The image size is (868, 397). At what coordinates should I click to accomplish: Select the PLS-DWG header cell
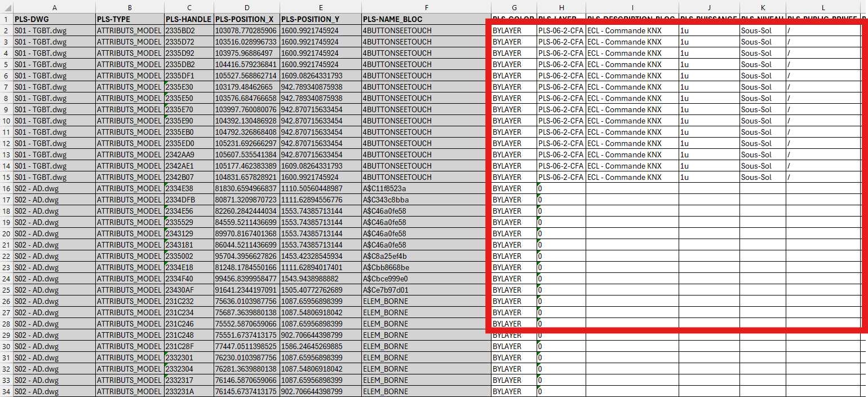[x=54, y=19]
